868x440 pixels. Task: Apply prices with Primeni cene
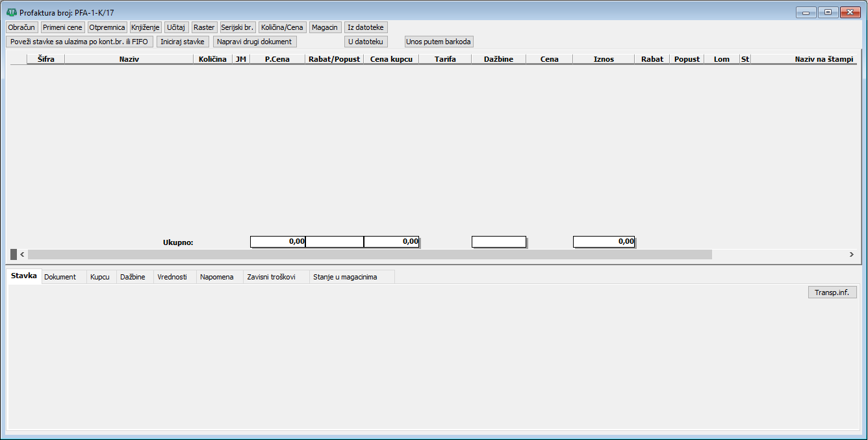pyautogui.click(x=63, y=27)
